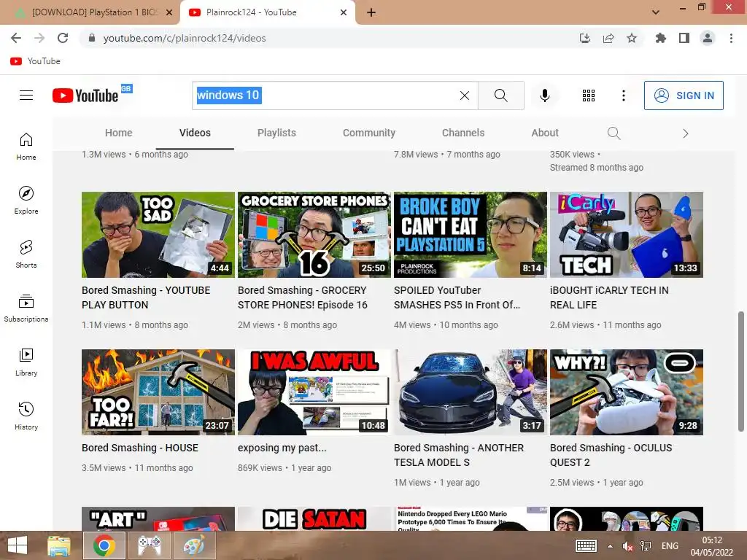Image resolution: width=747 pixels, height=560 pixels.
Task: Open History in the sidebar
Action: pyautogui.click(x=26, y=416)
